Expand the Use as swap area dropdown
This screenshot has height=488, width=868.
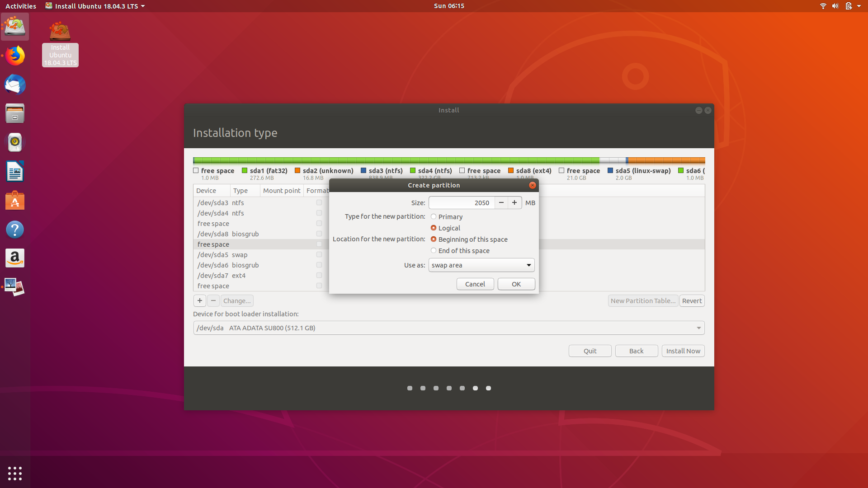(x=481, y=265)
